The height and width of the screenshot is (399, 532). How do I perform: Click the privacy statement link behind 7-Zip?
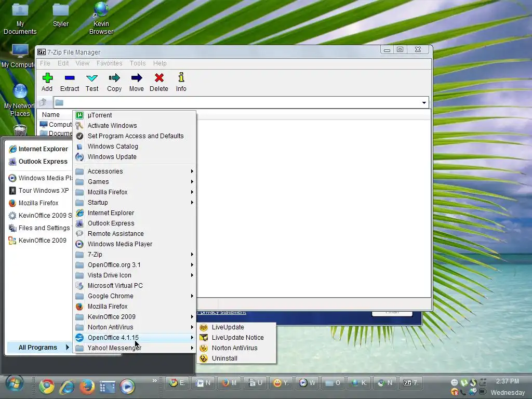(223, 312)
